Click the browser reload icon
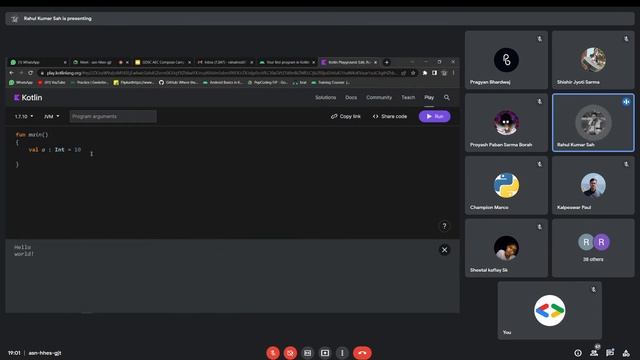 point(31,73)
